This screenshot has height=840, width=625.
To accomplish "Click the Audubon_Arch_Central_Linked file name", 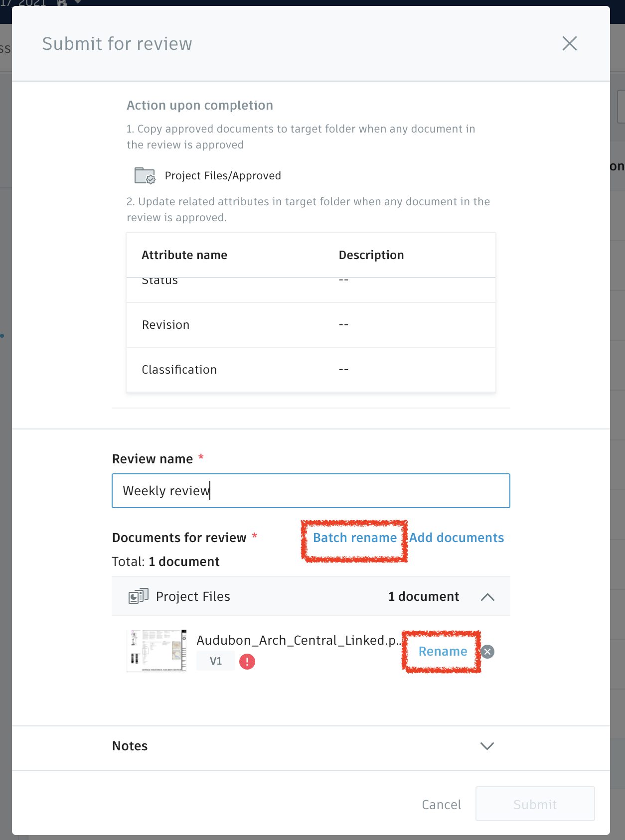I will click(298, 640).
